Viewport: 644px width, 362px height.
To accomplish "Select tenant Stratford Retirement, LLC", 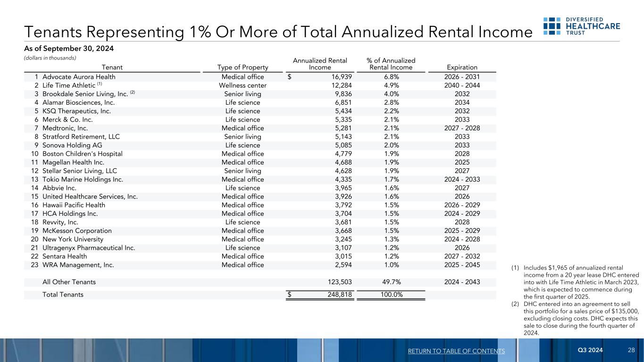I will tap(81, 137).
